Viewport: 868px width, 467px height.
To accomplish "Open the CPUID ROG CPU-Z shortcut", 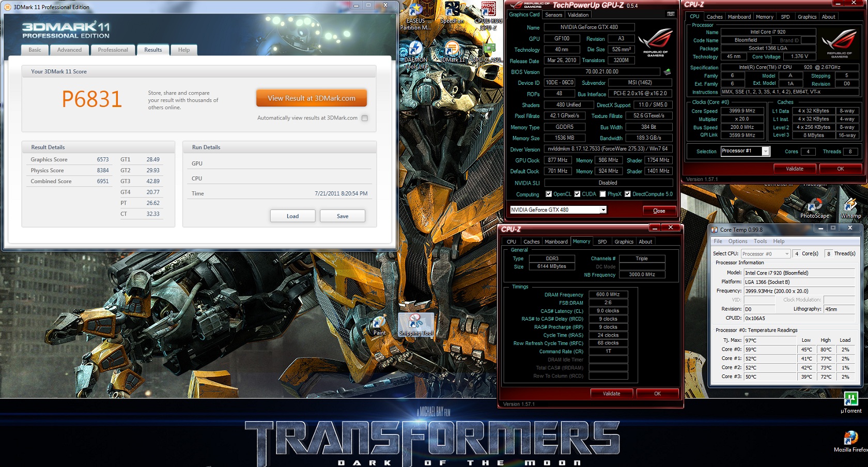I will pyautogui.click(x=488, y=16).
